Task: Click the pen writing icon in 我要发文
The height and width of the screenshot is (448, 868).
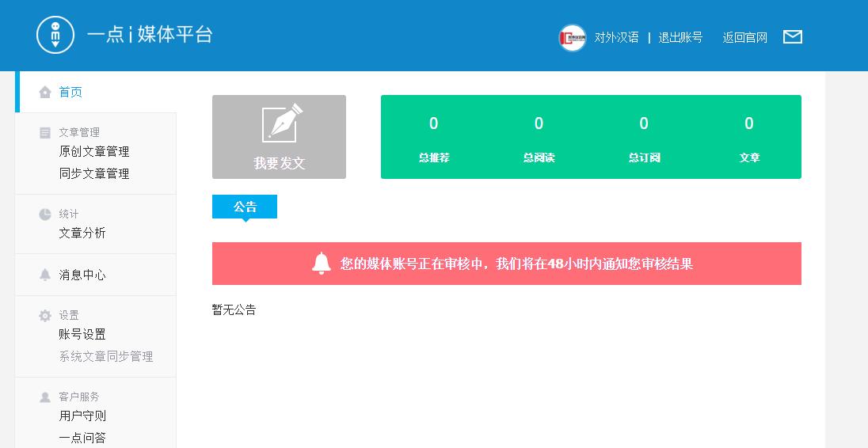Action: 282,123
